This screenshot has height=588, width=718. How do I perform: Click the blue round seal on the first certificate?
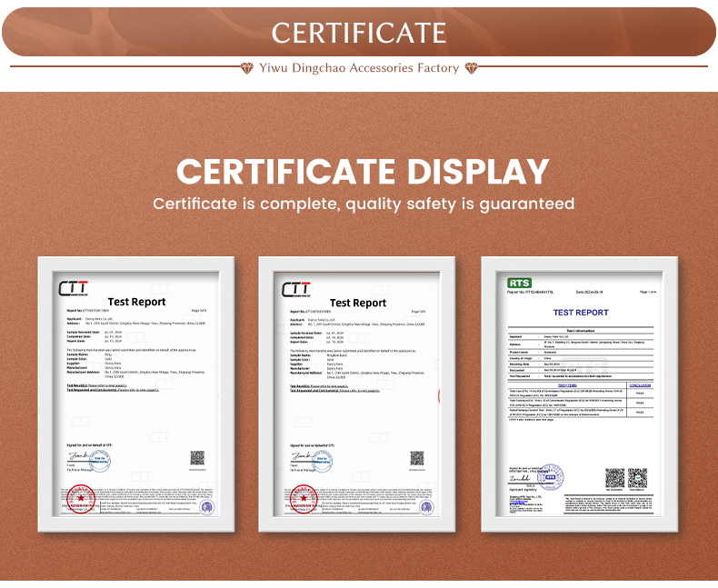tap(100, 460)
